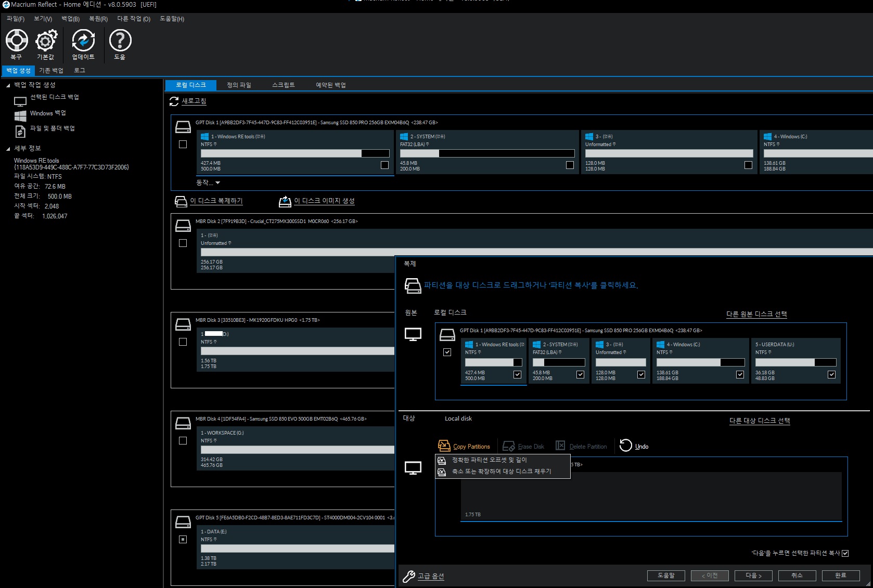Viewport: 873px width, 588px height.
Task: Toggle the MBR Disk 4 checkbox
Action: (x=183, y=441)
